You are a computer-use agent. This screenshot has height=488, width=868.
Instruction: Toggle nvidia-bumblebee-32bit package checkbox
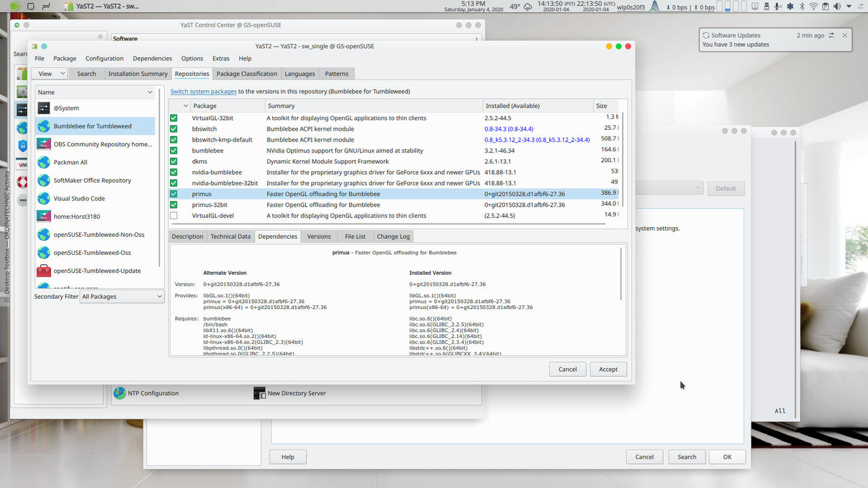[x=174, y=183]
